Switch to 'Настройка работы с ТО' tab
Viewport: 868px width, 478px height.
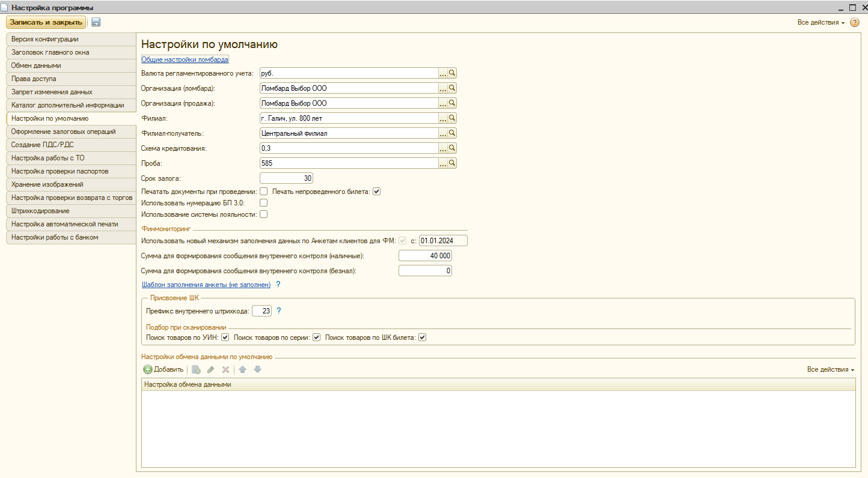(x=70, y=158)
